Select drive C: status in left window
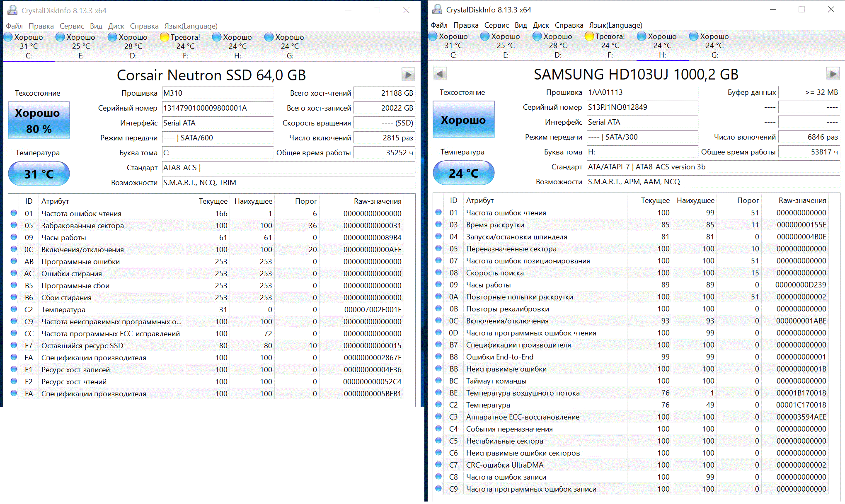Image resolution: width=845 pixels, height=504 pixels. point(29,46)
